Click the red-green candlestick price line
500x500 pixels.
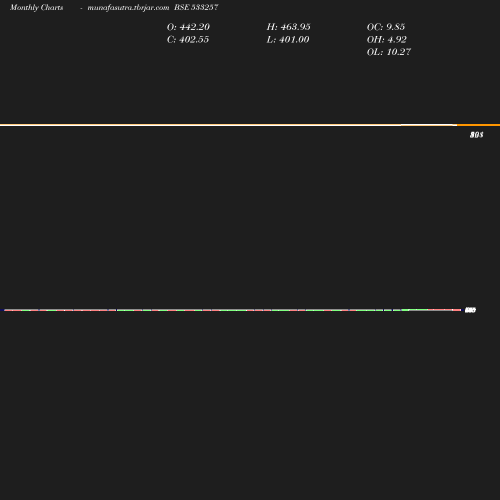[x=232, y=310]
